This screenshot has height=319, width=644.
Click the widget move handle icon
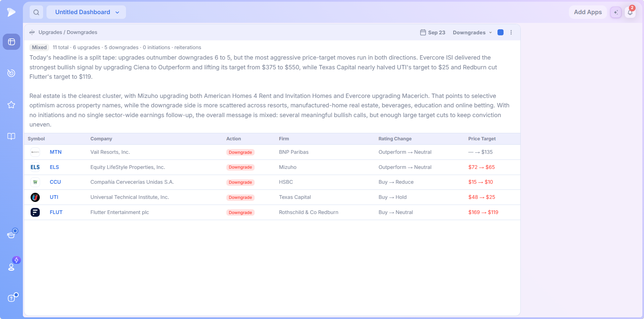click(32, 32)
